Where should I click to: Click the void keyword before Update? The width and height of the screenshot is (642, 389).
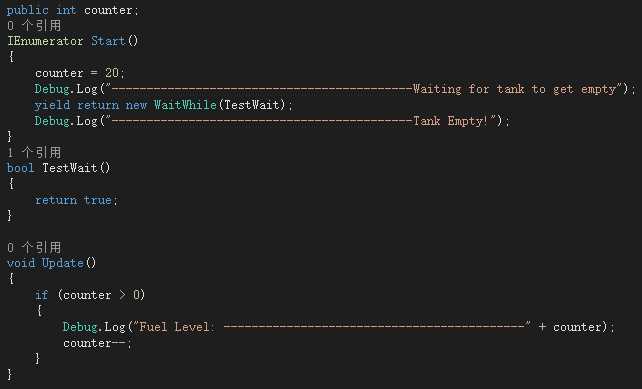(x=21, y=263)
